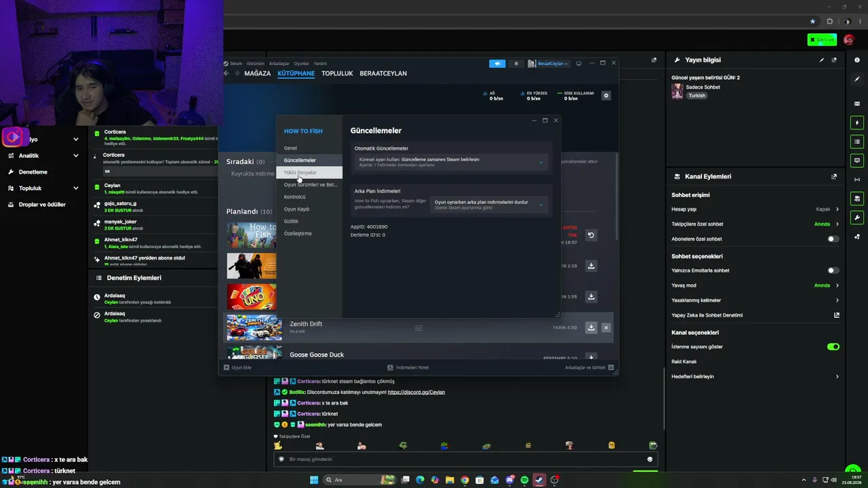Start download for Zenith Drift
The width and height of the screenshot is (868, 488).
click(x=591, y=327)
